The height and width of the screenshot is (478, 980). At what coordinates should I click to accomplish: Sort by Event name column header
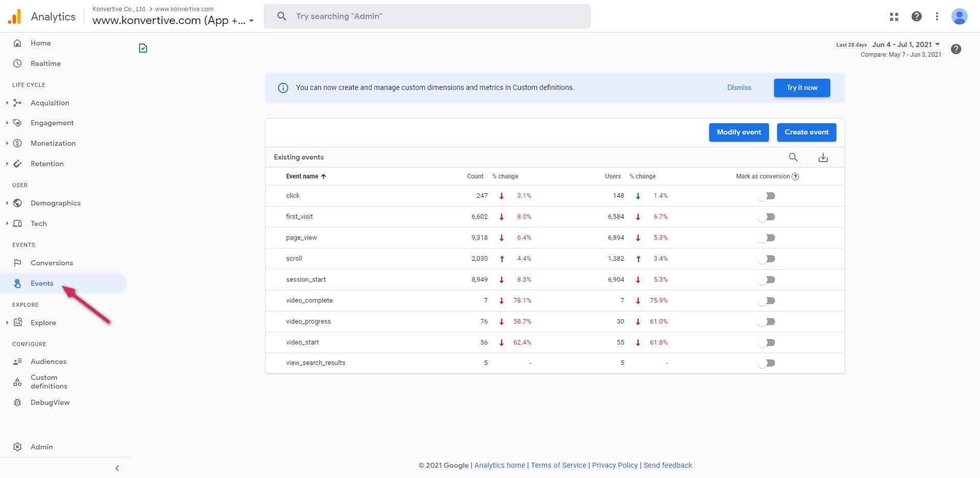[x=306, y=176]
